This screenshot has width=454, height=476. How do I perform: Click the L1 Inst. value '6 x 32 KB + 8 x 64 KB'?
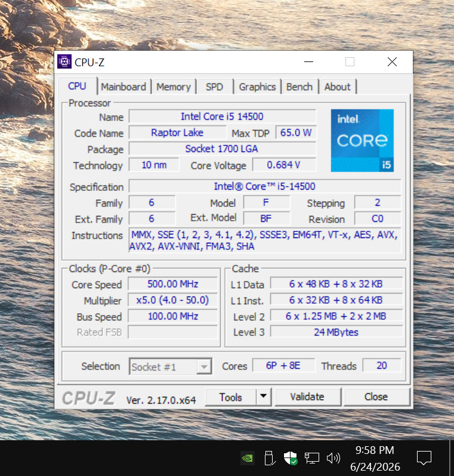point(336,300)
